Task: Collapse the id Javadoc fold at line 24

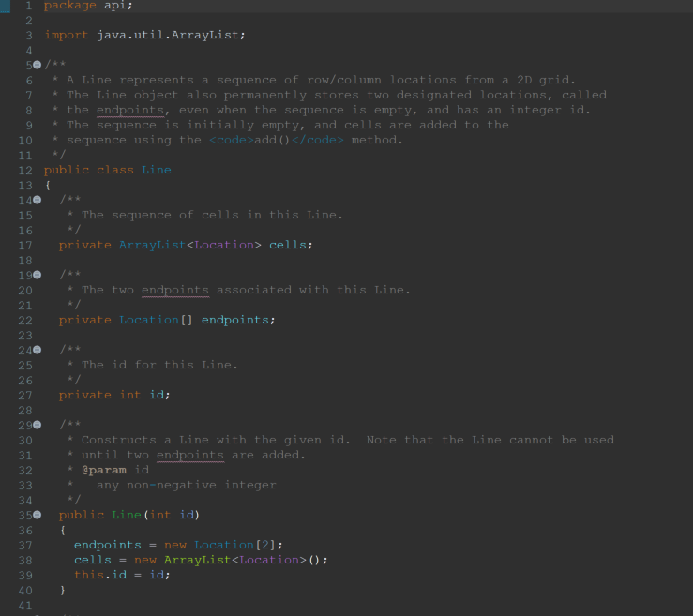Action: 38,350
